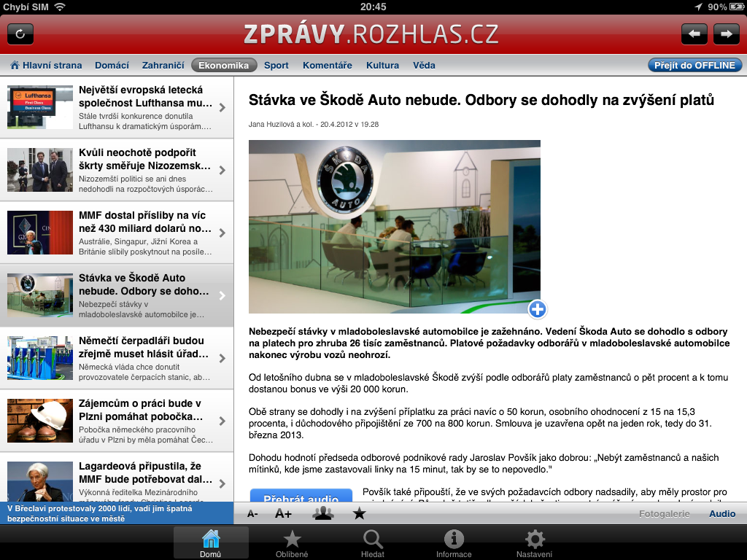Tap the article title 'Stávka ve Škodě Auto nebude'

481,100
